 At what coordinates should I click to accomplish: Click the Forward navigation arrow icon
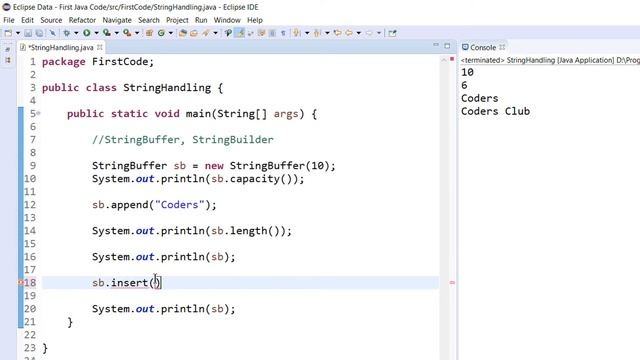pos(369,33)
